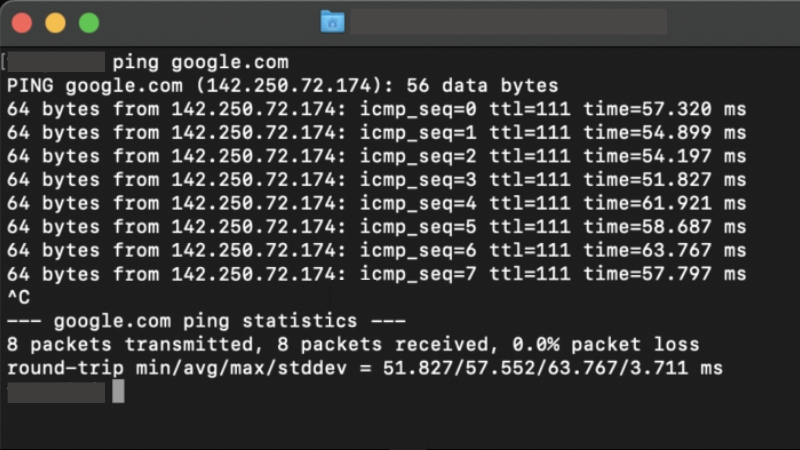Click the home folder icon in title bar
Viewport: 800px width, 450px height.
(332, 22)
